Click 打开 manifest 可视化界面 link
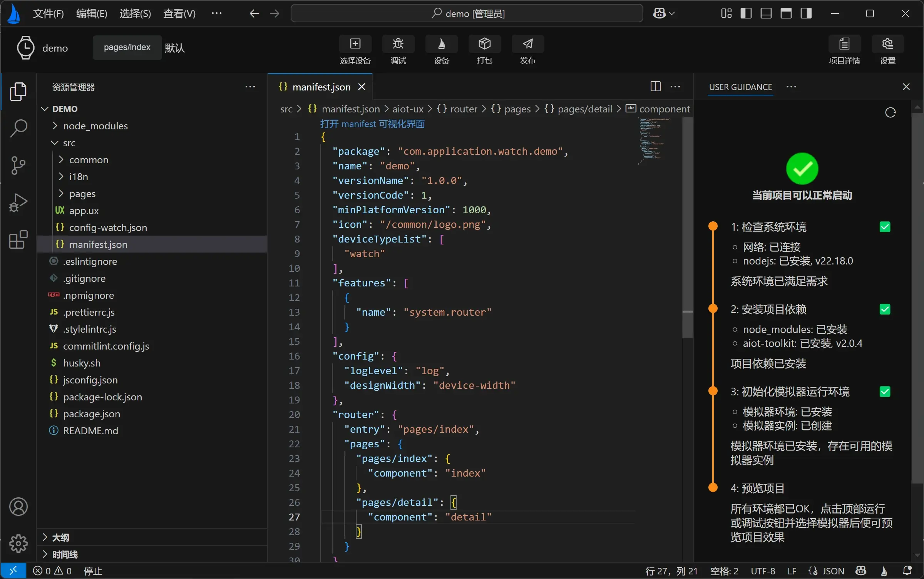 (x=372, y=124)
